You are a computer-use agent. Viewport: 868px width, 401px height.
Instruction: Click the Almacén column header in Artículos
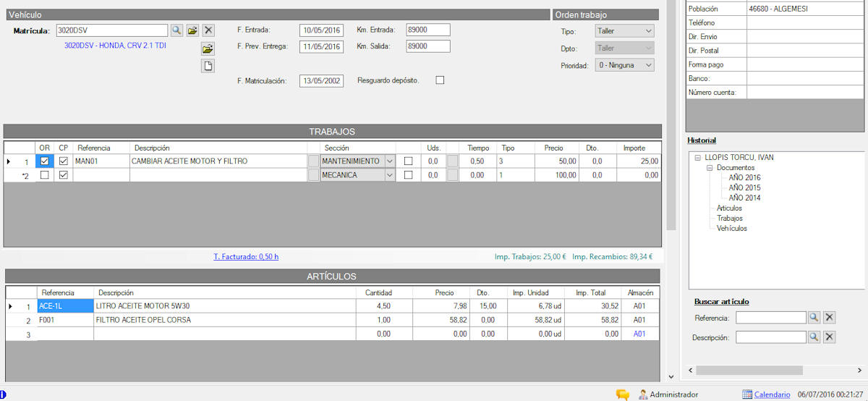pos(641,293)
